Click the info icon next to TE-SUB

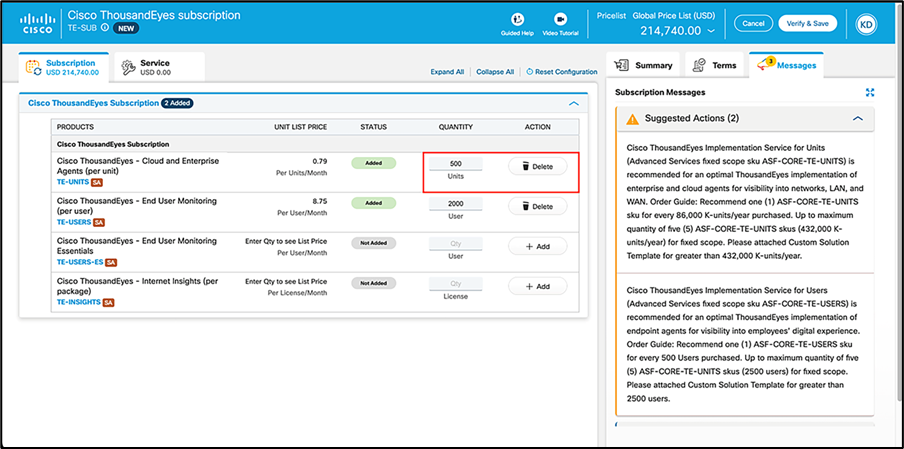click(104, 27)
